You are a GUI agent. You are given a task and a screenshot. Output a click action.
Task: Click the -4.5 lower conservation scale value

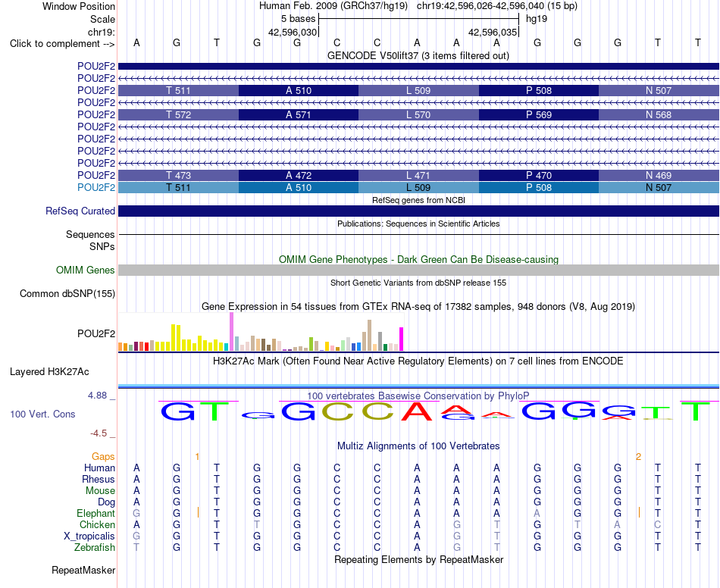click(99, 433)
